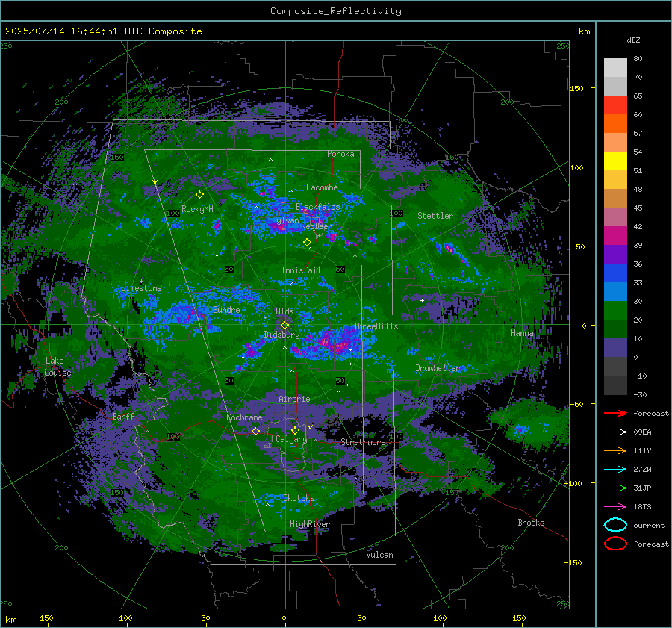Click the Banff city label

123,416
